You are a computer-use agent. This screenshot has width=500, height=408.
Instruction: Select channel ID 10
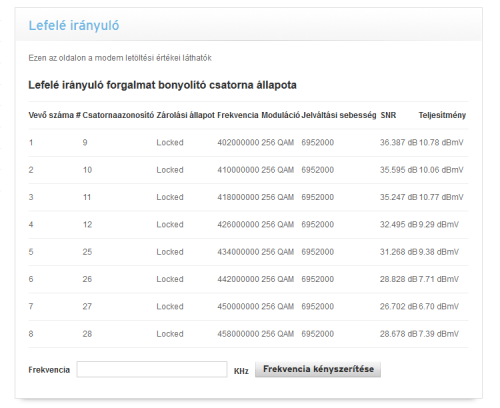[87, 170]
